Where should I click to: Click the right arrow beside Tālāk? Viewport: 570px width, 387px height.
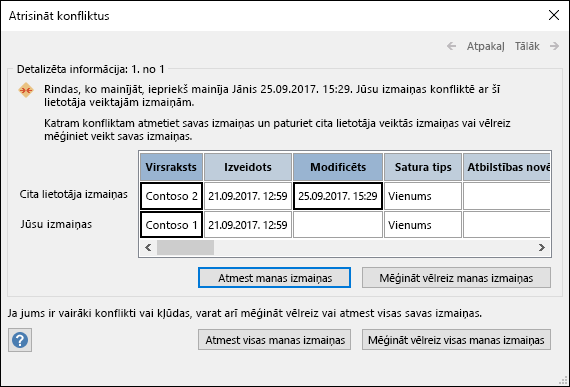click(x=554, y=46)
